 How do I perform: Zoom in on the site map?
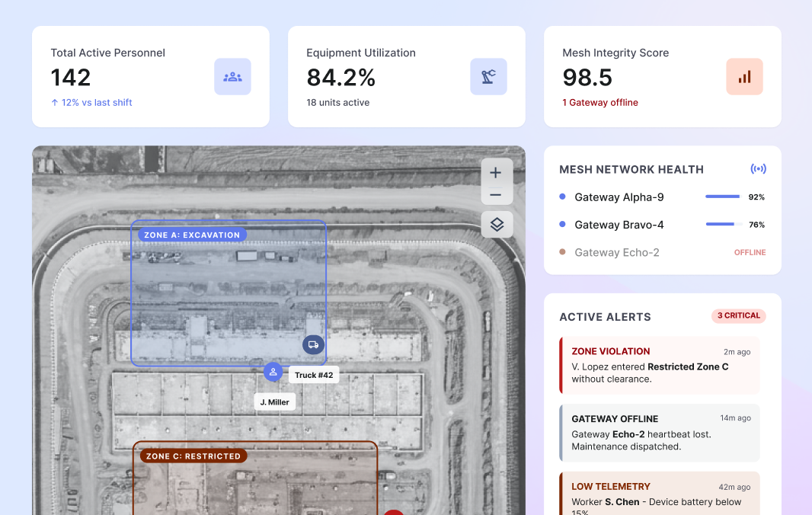tap(496, 172)
